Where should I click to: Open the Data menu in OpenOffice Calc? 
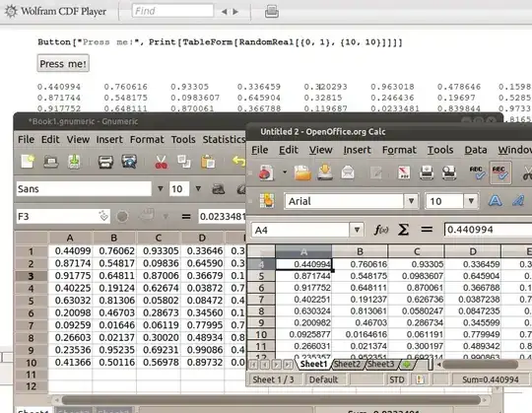point(476,150)
